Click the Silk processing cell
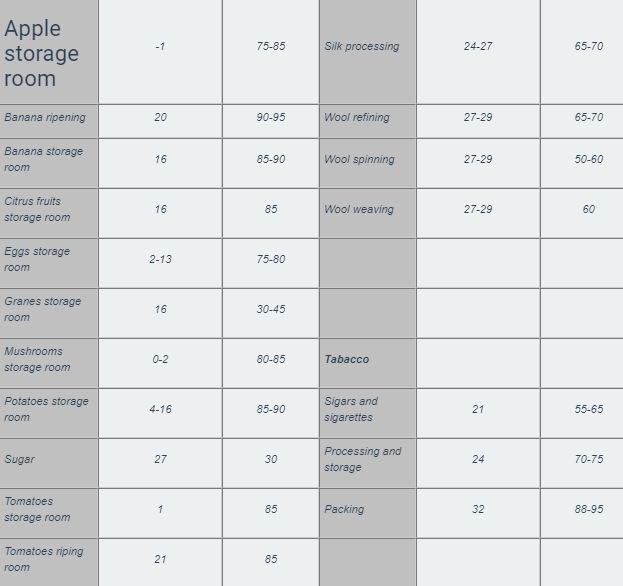This screenshot has width=623, height=586. [367, 52]
